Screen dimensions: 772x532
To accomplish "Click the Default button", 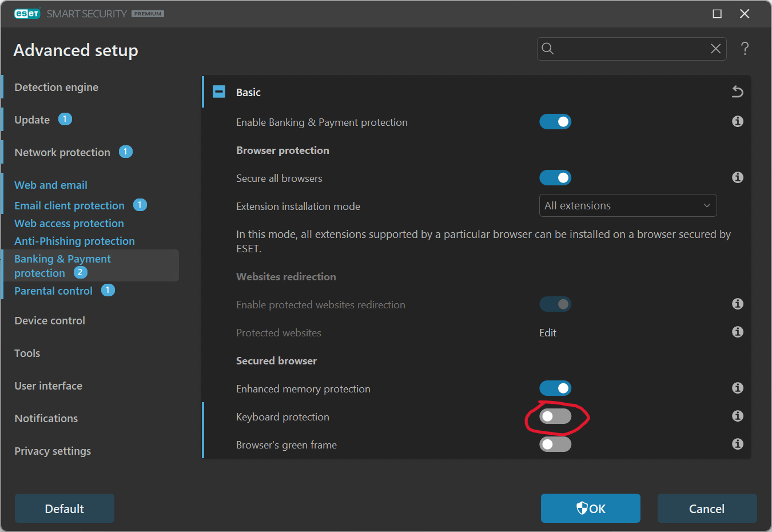I will [65, 509].
